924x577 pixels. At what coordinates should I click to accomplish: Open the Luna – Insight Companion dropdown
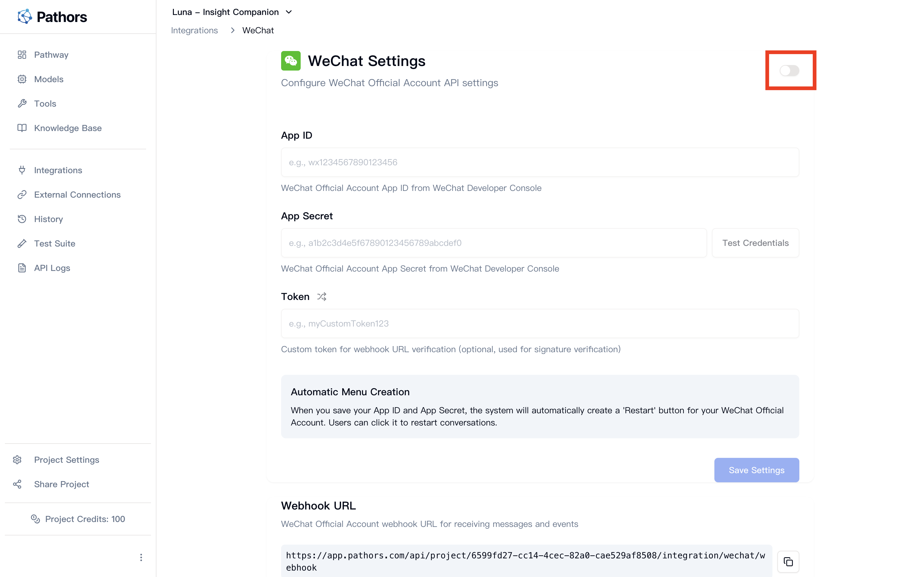click(x=289, y=12)
